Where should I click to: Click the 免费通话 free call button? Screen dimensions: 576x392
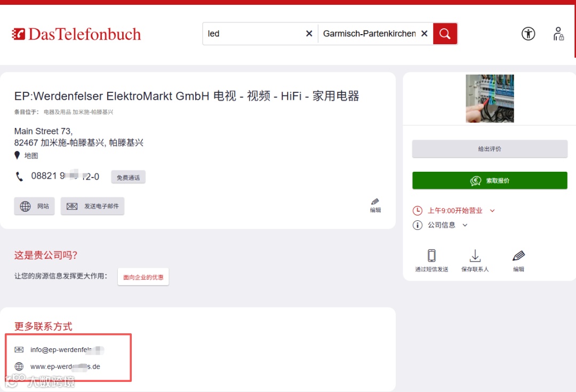(128, 178)
